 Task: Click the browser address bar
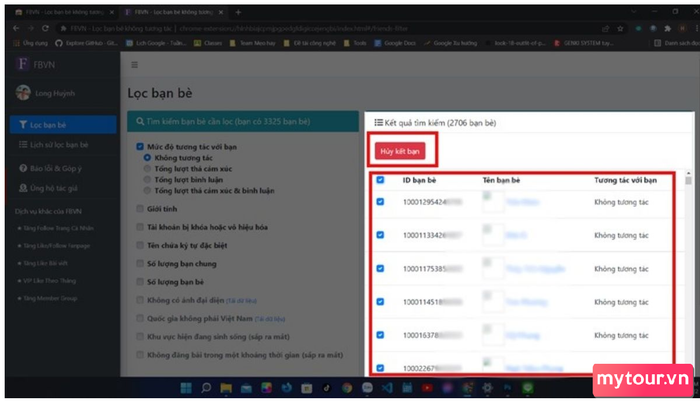pyautogui.click(x=330, y=28)
